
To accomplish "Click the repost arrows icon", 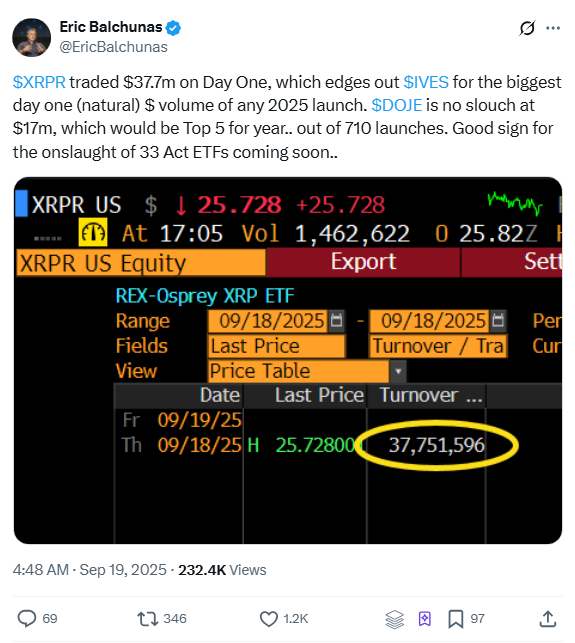I will (148, 618).
